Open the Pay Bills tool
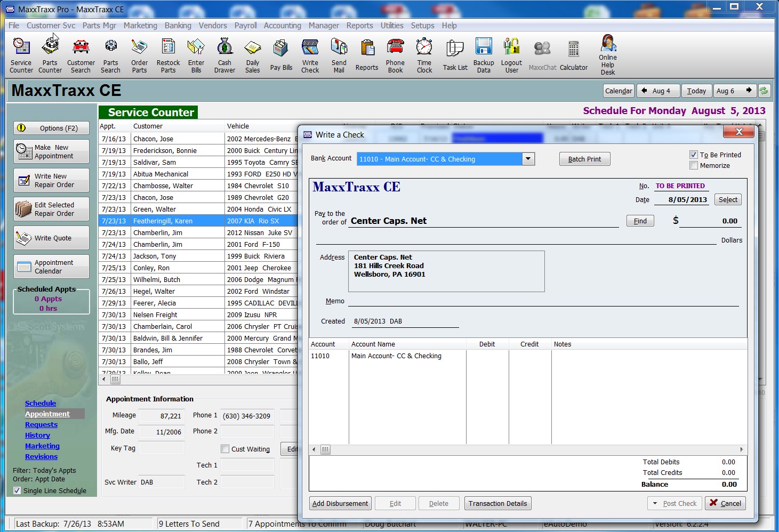The height and width of the screenshot is (532, 779). click(281, 55)
